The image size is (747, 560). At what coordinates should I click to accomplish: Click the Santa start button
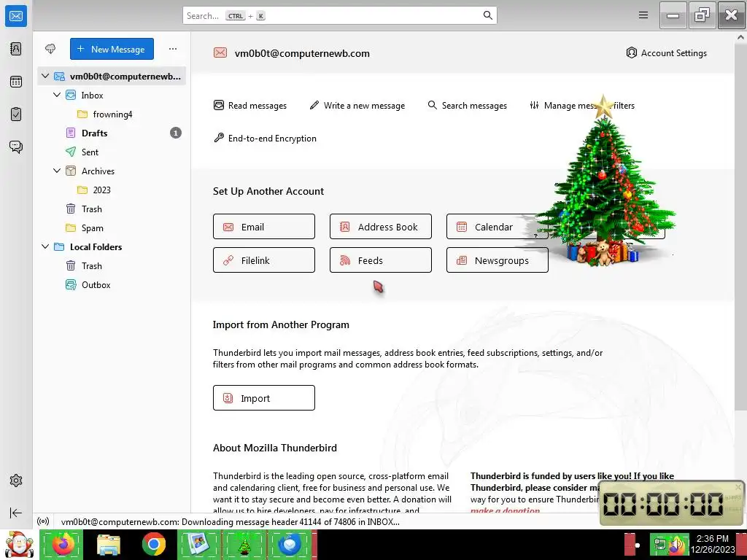[x=18, y=544]
